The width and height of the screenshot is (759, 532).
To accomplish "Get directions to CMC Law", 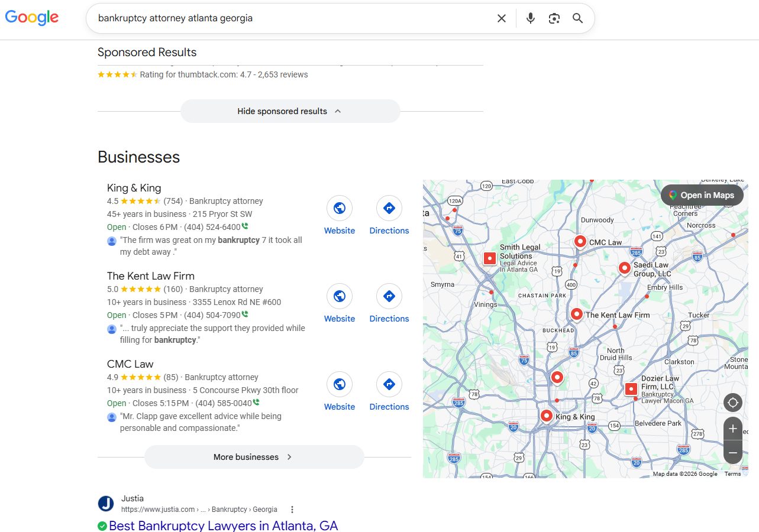I will point(389,384).
